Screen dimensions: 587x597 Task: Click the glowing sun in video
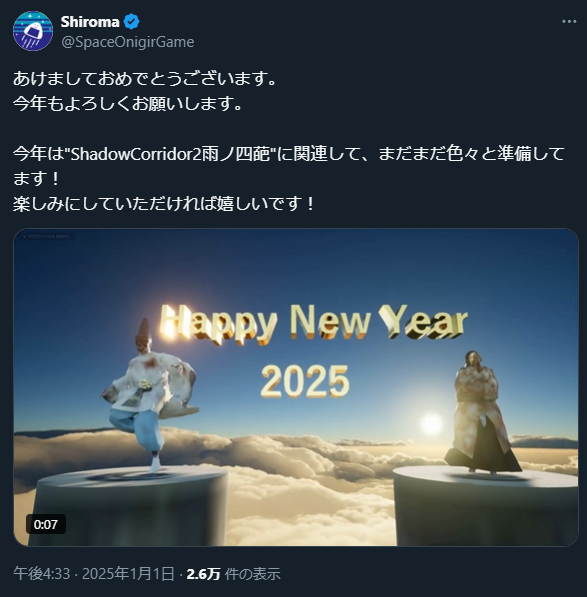click(x=431, y=423)
